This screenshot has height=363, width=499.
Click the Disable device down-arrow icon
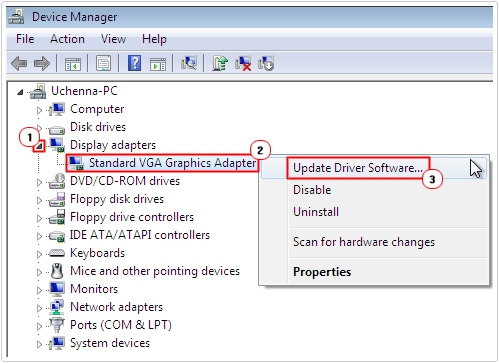tap(266, 63)
